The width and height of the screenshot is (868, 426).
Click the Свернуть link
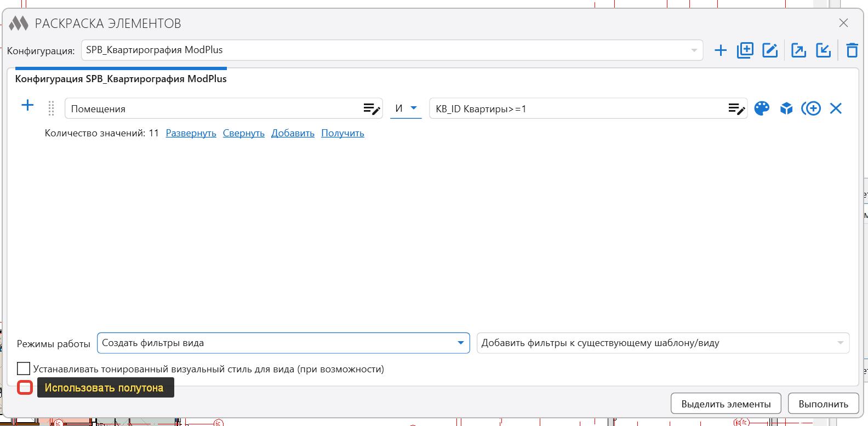click(244, 133)
